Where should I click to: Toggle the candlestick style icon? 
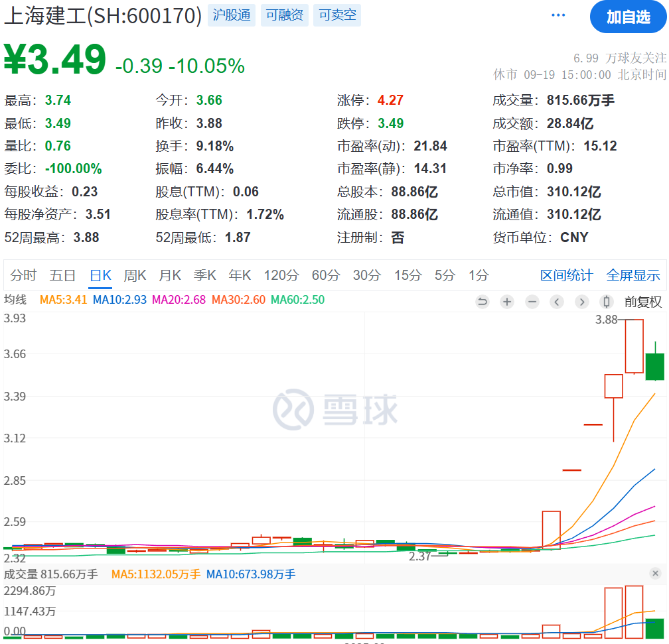(607, 302)
